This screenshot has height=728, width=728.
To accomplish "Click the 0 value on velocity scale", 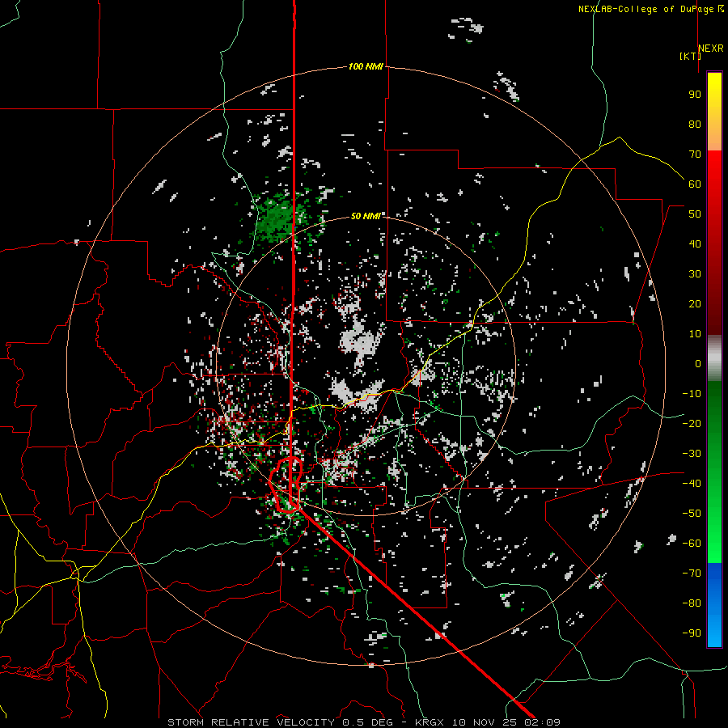I will click(x=698, y=364).
